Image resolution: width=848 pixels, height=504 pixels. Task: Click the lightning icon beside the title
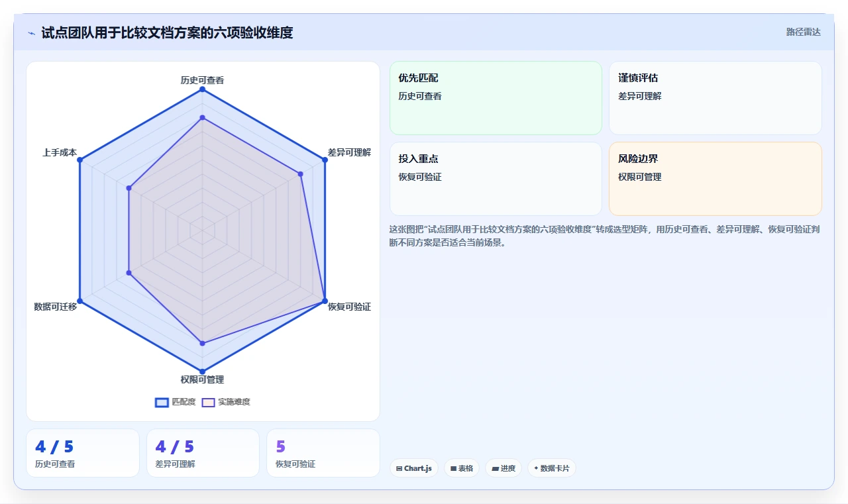pos(31,32)
